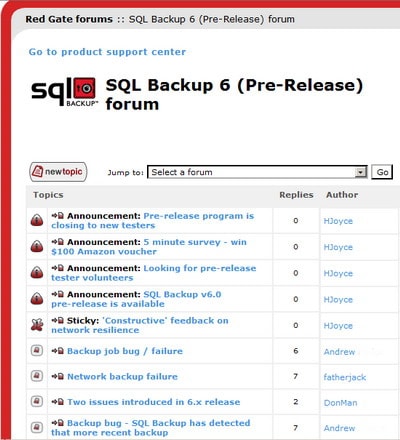Image resolution: width=400 pixels, height=440 pixels.
Task: Click the sticky topic icon for 'Constructive' feedback
Action: [37, 325]
